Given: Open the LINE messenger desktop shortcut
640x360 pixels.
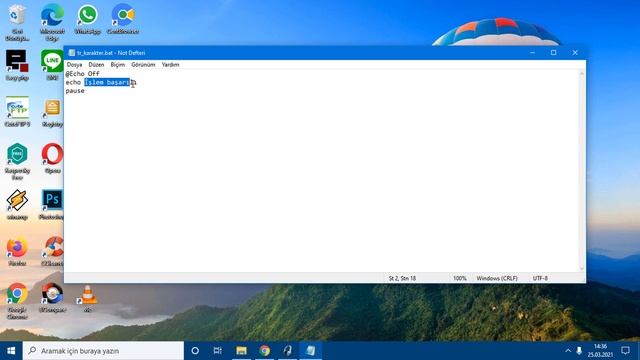Looking at the screenshot, I should (52, 65).
